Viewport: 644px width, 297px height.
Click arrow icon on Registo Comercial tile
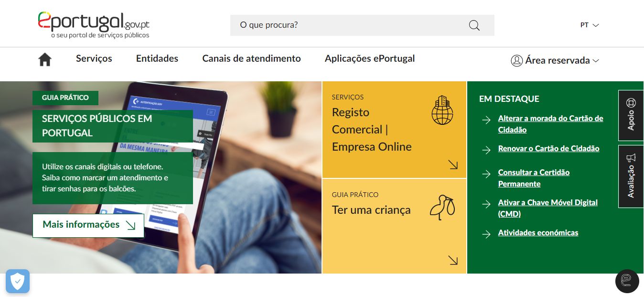pyautogui.click(x=453, y=165)
